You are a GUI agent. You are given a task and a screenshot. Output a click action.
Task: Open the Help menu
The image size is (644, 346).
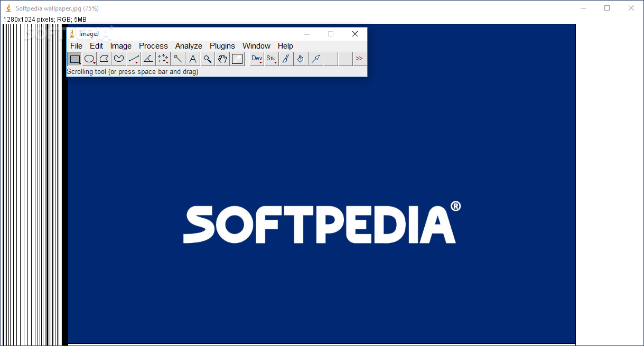[x=285, y=46]
